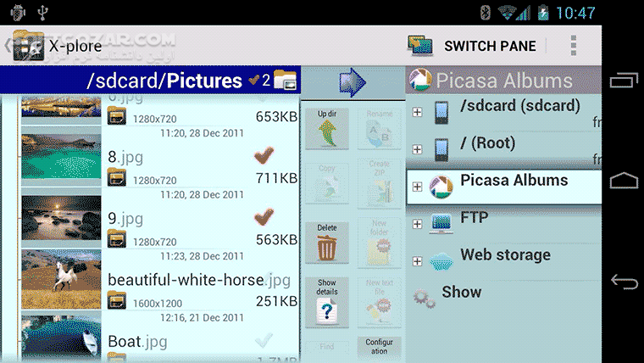Click the Rename button
Image resolution: width=644 pixels, height=363 pixels.
click(379, 129)
